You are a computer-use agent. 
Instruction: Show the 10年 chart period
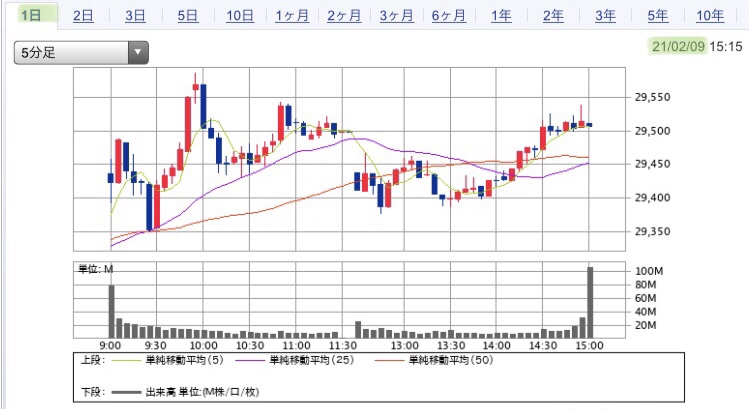(x=710, y=16)
